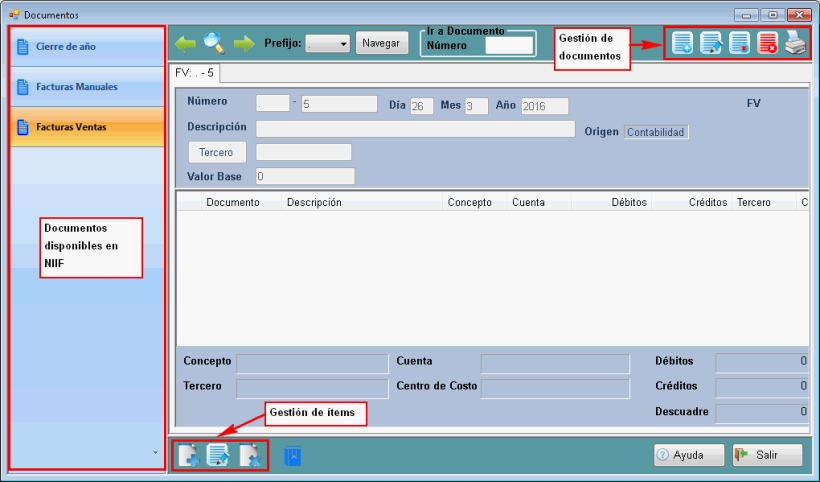This screenshot has height=482, width=820.
Task: Click the delete item icon
Action: (249, 455)
